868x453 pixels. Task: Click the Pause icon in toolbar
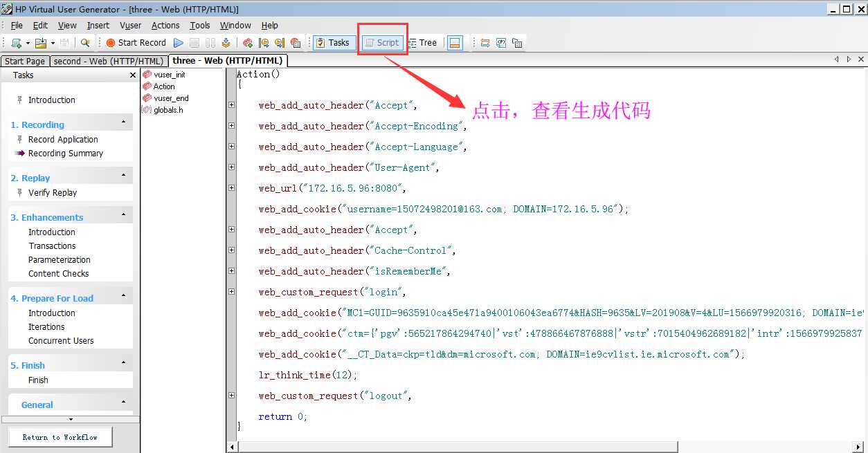click(210, 43)
